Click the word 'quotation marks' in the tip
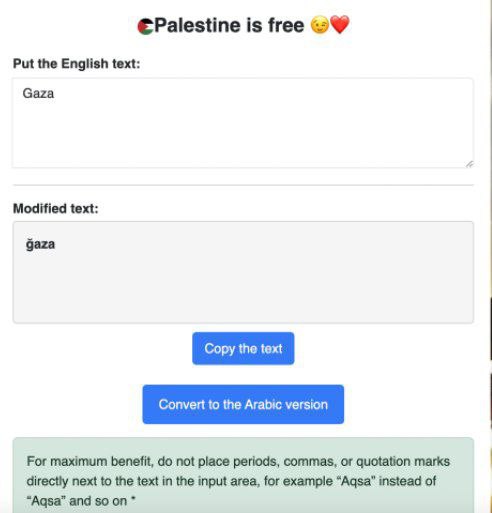The height and width of the screenshot is (513, 492). coord(403,462)
